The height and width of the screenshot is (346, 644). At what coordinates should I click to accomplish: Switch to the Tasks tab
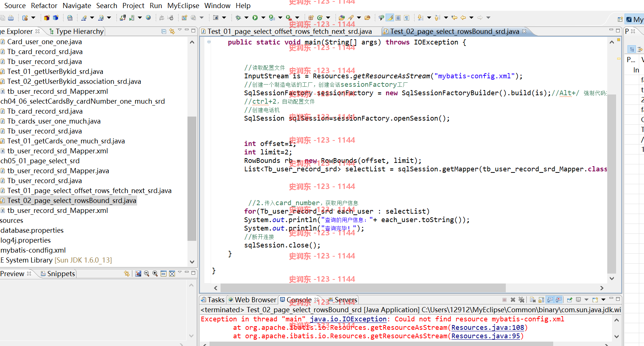(213, 300)
